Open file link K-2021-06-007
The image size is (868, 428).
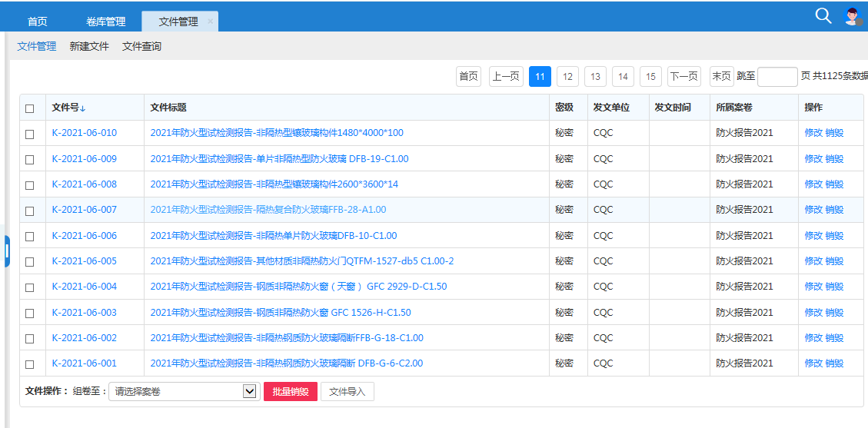(85, 210)
